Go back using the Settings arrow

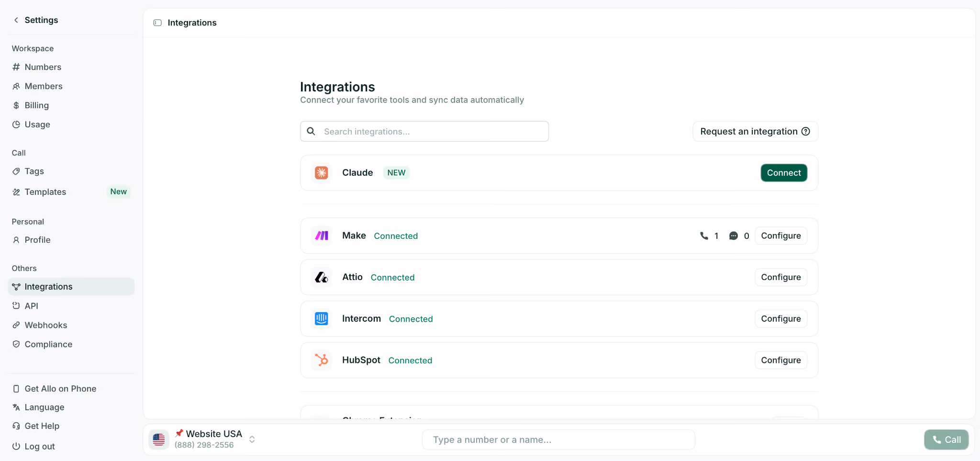click(16, 20)
